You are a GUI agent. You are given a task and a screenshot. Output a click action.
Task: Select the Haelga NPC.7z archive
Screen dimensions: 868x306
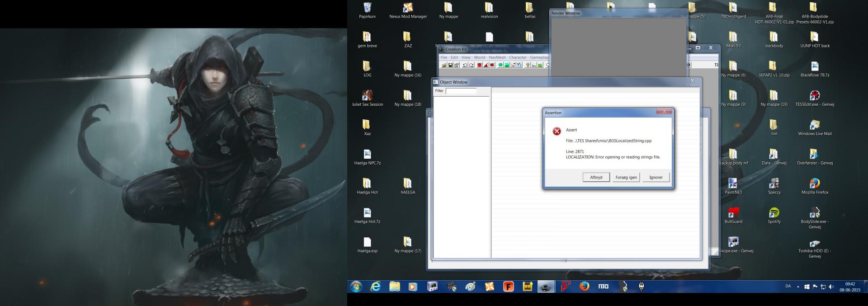click(x=367, y=157)
